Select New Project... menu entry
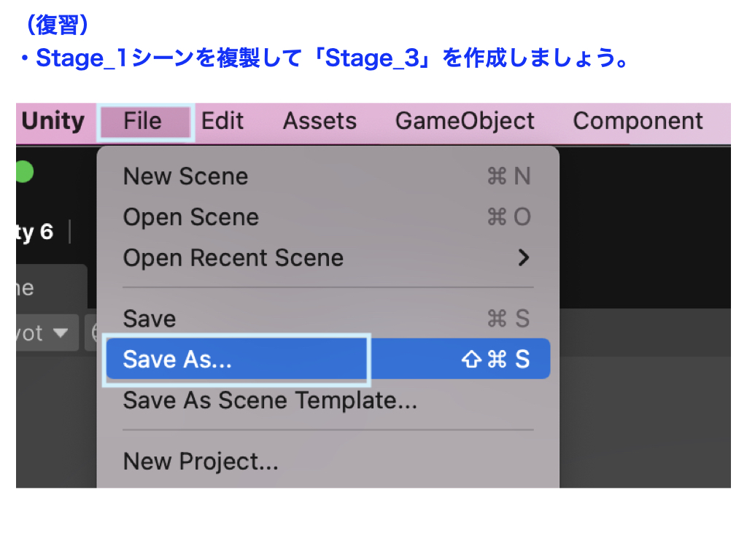The height and width of the screenshot is (560, 747). (201, 462)
